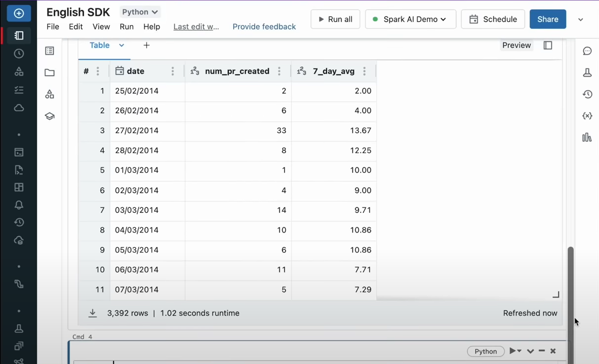
Task: Open the comments speech bubble icon
Action: pyautogui.click(x=587, y=51)
